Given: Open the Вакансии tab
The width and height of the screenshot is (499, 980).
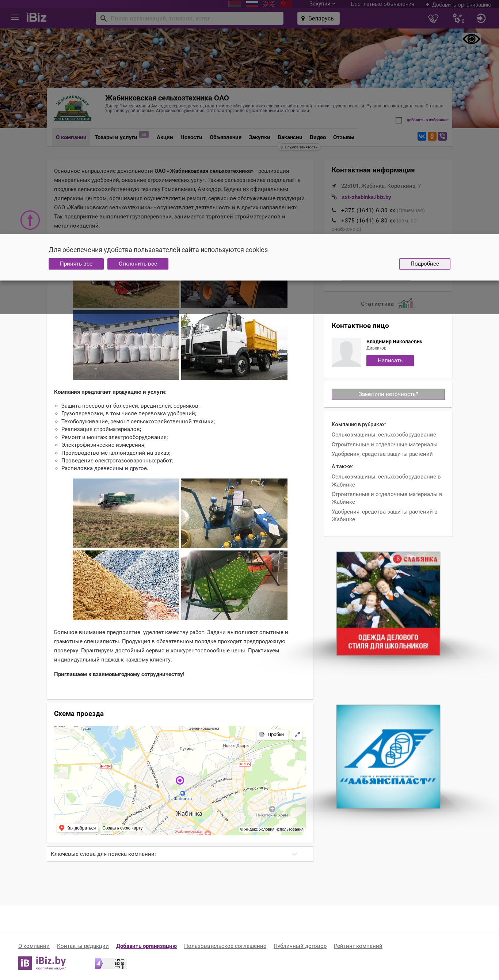Looking at the screenshot, I should pyautogui.click(x=290, y=137).
